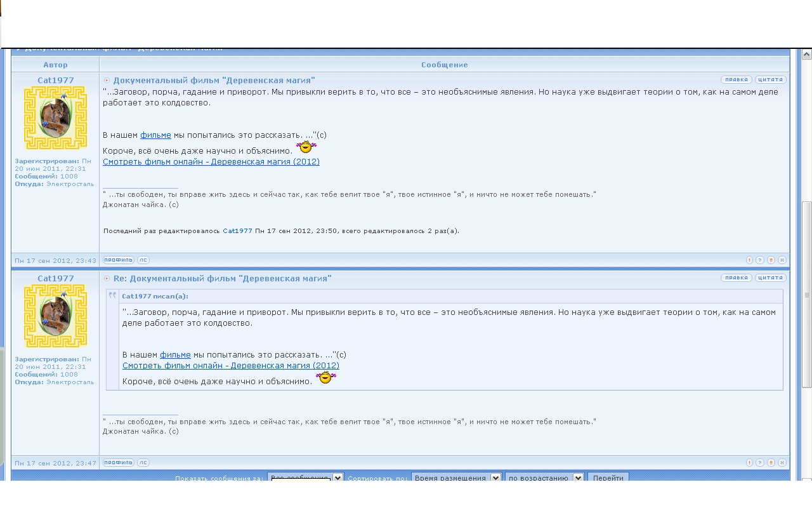812x508 pixels.
Task: Click the original post title "Документальный фильм"
Action: [x=214, y=81]
